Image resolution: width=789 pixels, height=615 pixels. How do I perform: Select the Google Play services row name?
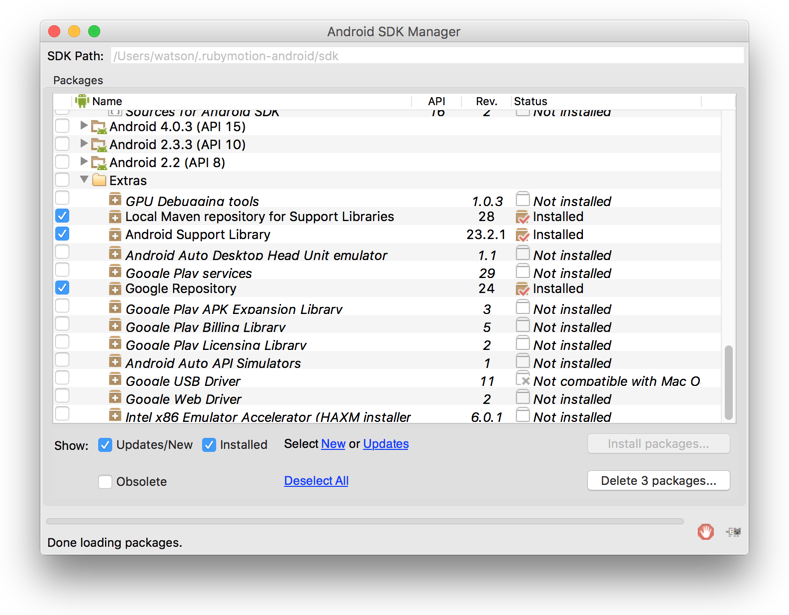[189, 273]
